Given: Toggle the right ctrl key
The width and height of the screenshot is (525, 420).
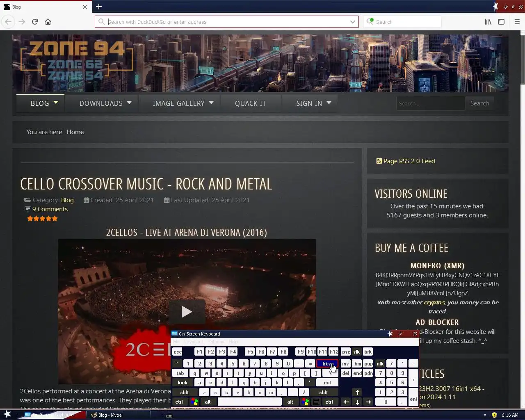Looking at the screenshot, I should tap(329, 402).
